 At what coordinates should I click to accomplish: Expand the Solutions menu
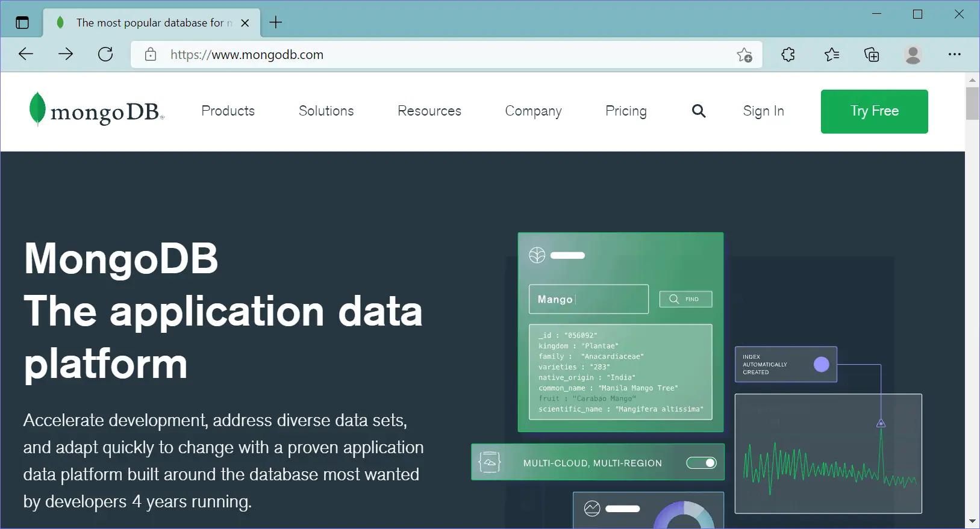coord(326,111)
